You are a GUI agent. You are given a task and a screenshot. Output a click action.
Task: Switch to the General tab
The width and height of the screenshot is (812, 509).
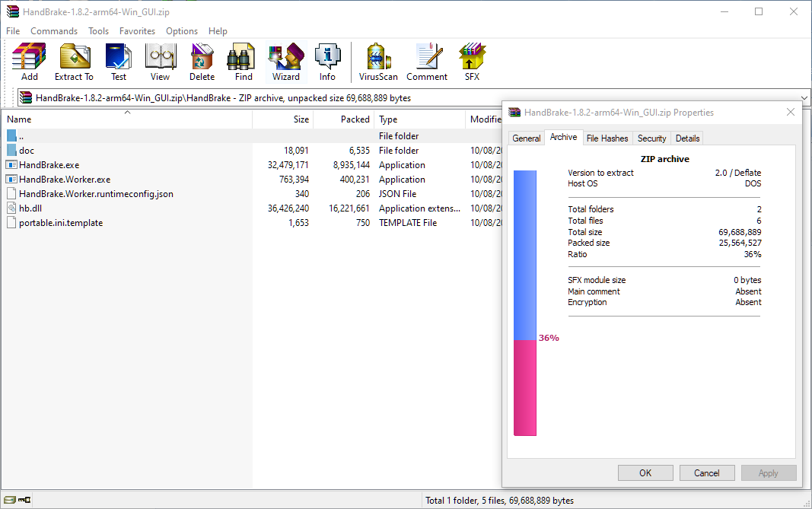pyautogui.click(x=526, y=138)
